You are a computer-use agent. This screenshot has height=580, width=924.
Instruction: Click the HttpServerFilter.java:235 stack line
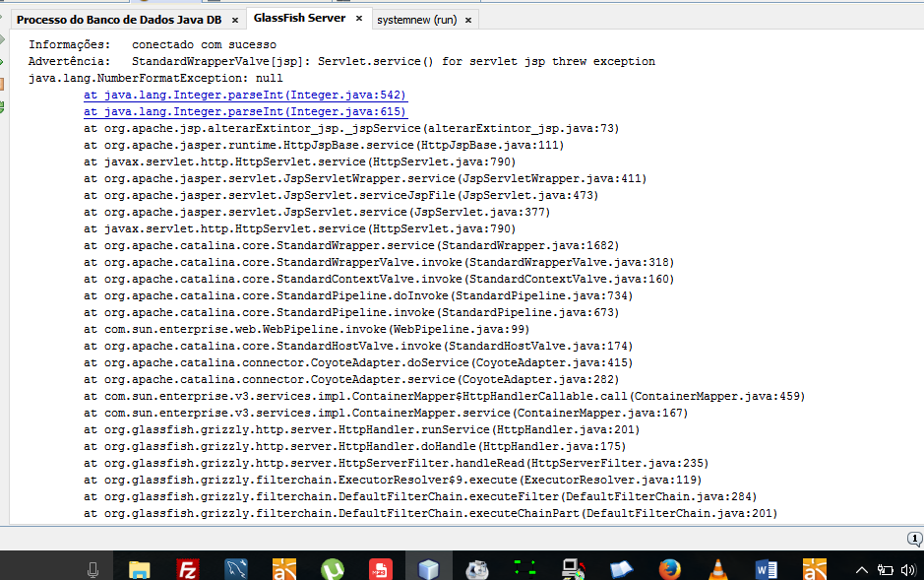pos(396,463)
